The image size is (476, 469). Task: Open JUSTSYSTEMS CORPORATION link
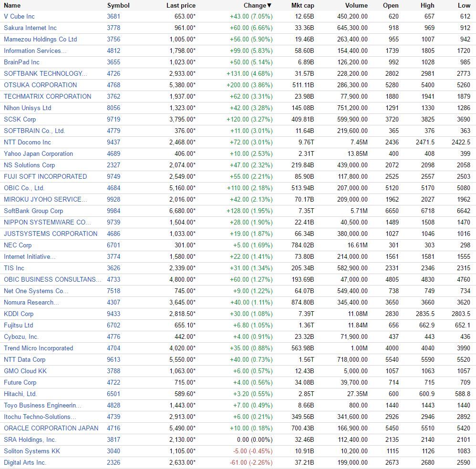pos(51,234)
